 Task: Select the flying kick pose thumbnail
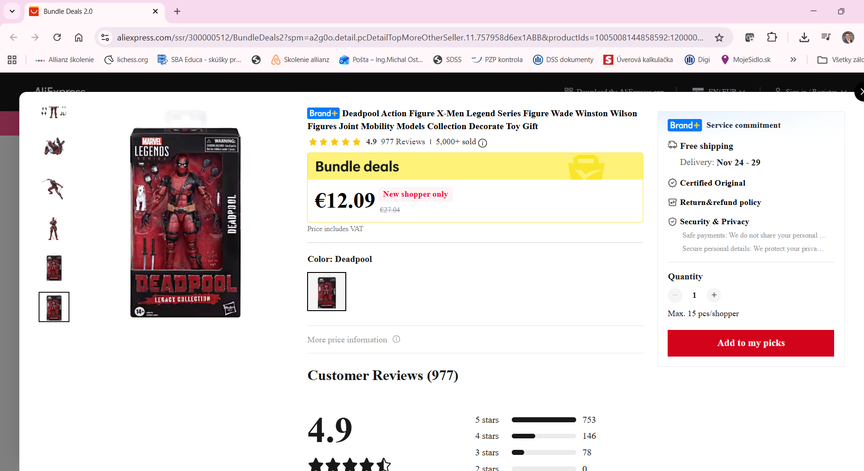54,187
